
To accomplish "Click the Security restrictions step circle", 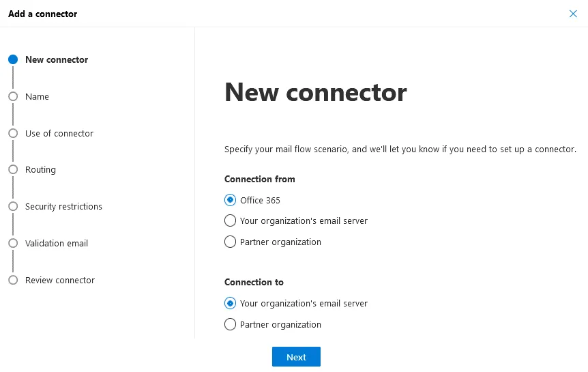I will coord(12,206).
